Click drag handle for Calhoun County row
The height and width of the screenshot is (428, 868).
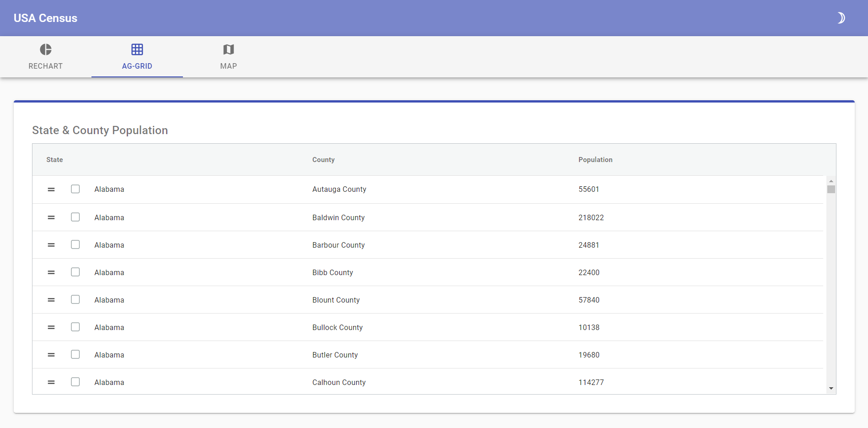point(51,382)
